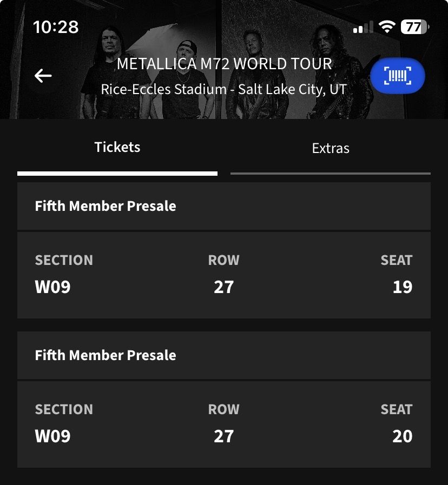Tap row 27 on second ticket
This screenshot has width=448, height=485.
click(x=223, y=436)
